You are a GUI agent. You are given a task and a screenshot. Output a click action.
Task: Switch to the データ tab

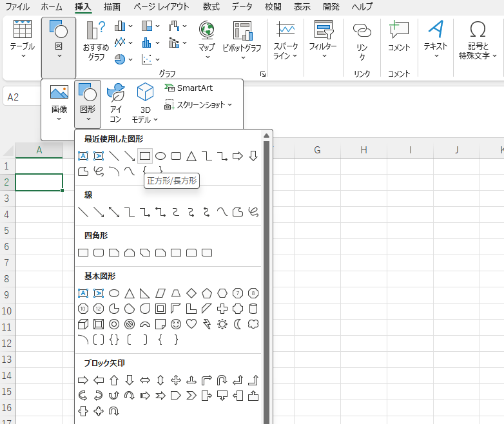click(242, 6)
